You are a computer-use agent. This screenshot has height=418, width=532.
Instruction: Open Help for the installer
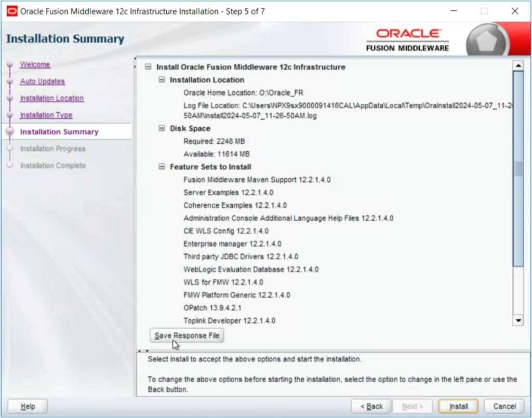pyautogui.click(x=28, y=406)
